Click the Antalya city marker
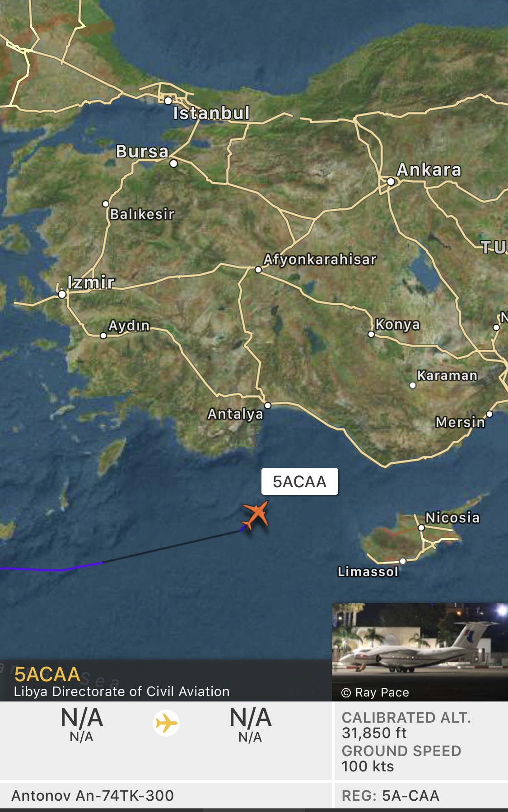 coord(268,406)
